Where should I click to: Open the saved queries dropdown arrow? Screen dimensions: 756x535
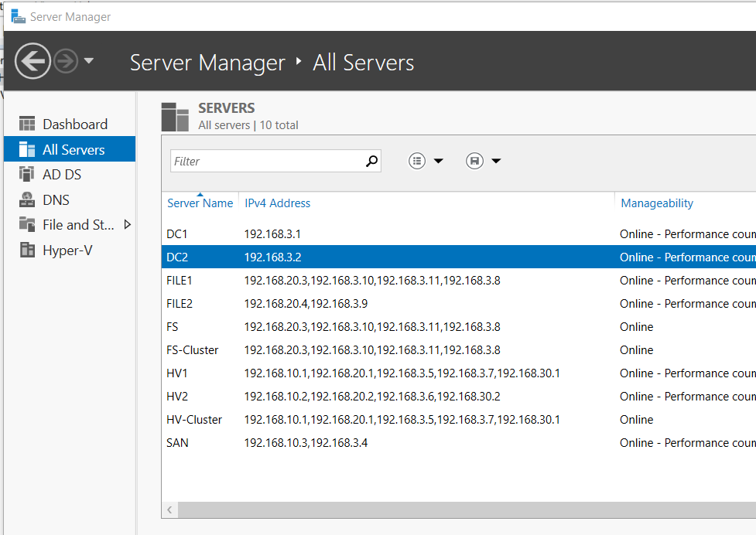(496, 161)
